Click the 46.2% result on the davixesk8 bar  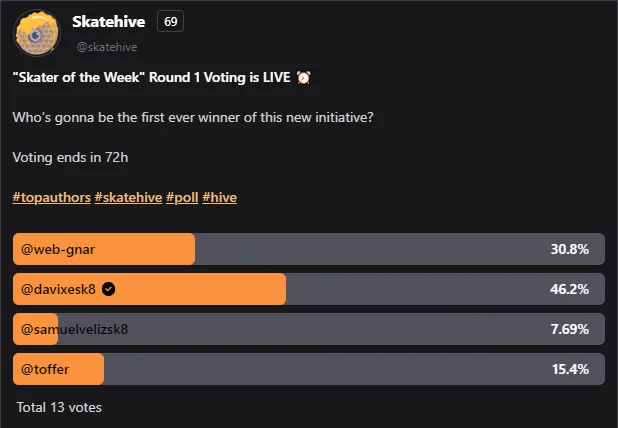coord(570,289)
